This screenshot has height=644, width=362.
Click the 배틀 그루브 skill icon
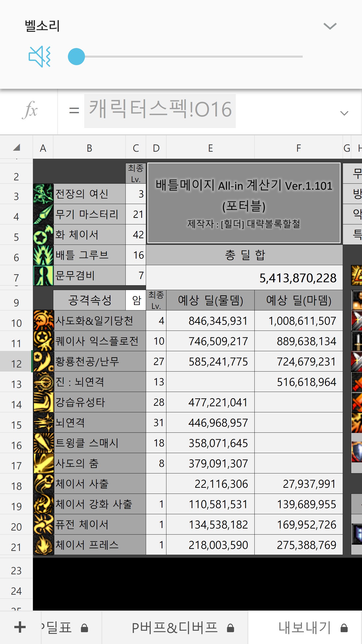[x=43, y=255]
